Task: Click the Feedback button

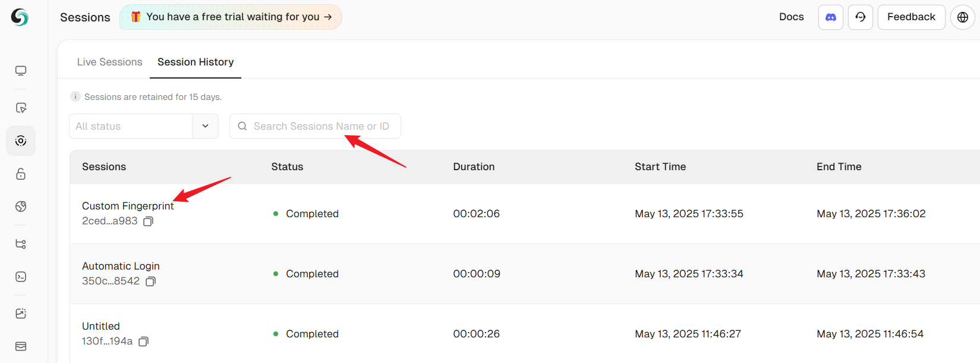Action: [x=910, y=17]
